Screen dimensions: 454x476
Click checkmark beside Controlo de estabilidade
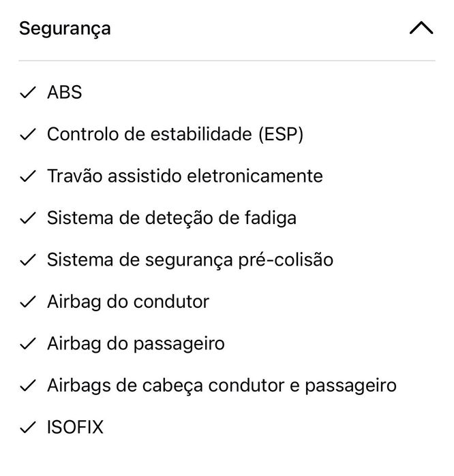[x=27, y=135]
